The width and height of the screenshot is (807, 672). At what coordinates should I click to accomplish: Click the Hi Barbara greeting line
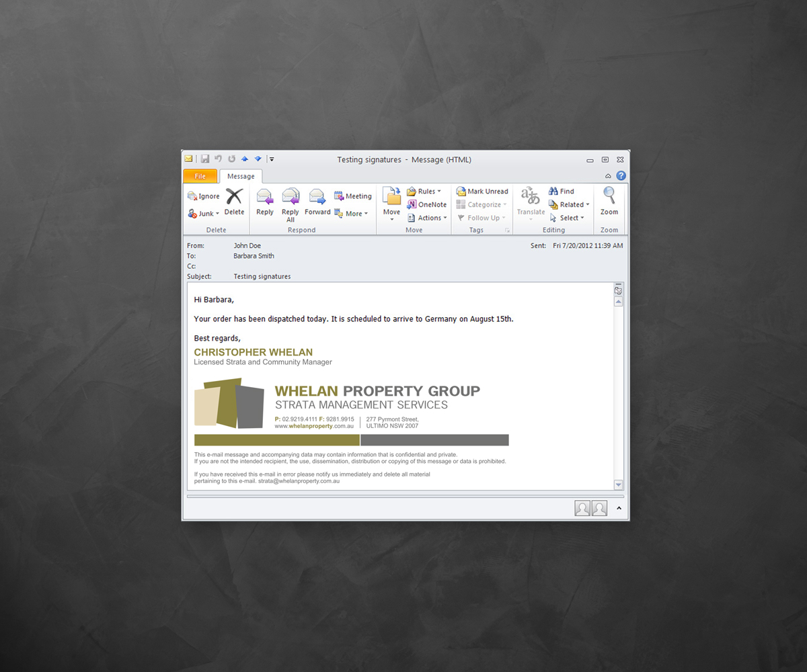coord(214,300)
